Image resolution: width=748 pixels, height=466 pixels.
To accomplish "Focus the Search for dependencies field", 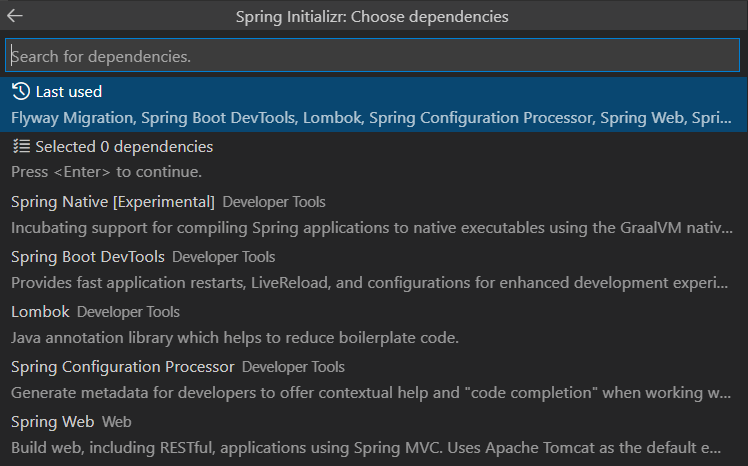I will point(374,56).
